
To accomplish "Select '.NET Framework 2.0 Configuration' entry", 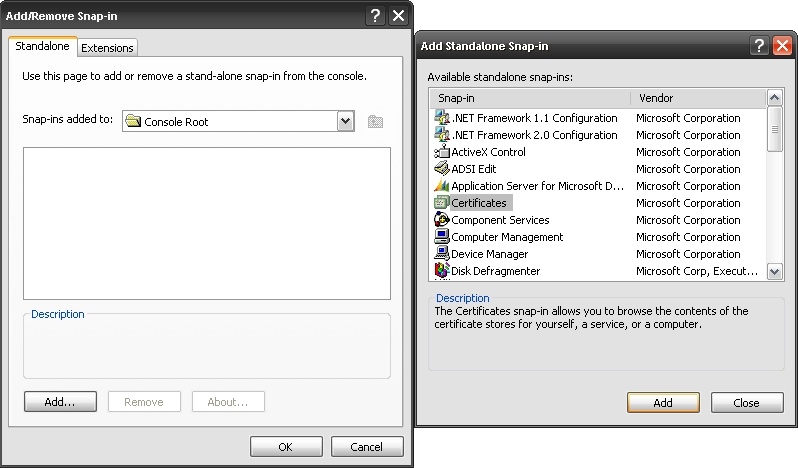I will coord(534,135).
